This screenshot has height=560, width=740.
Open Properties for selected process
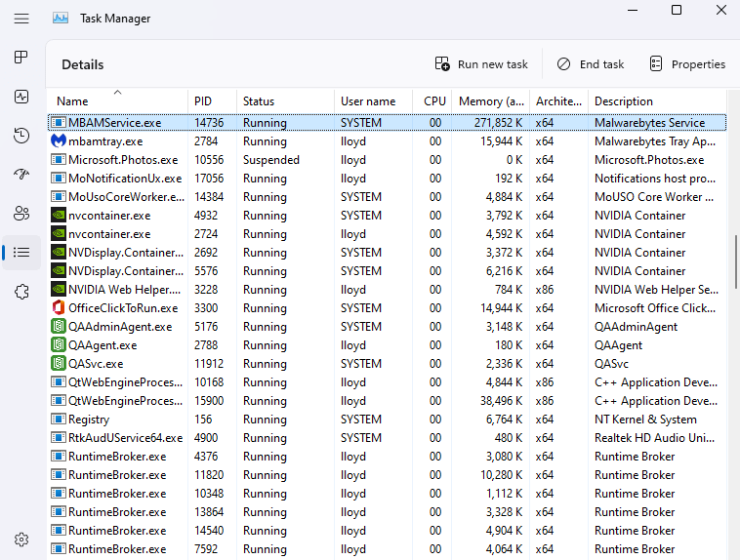tap(687, 64)
